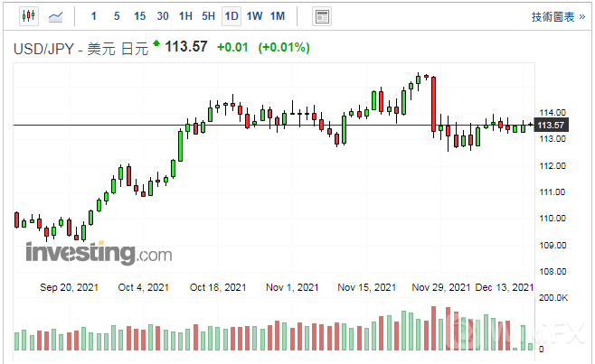Switch to the 15 minute interval
The width and height of the screenshot is (595, 364).
[139, 16]
